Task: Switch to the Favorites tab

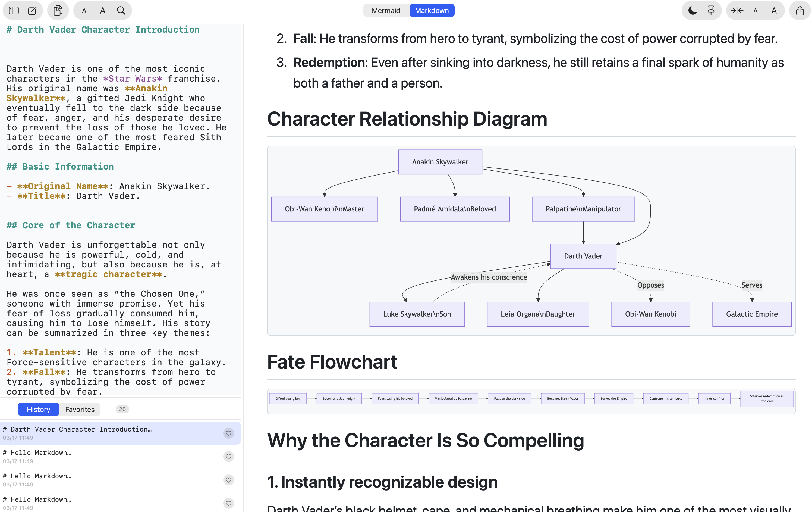Action: [x=80, y=409]
